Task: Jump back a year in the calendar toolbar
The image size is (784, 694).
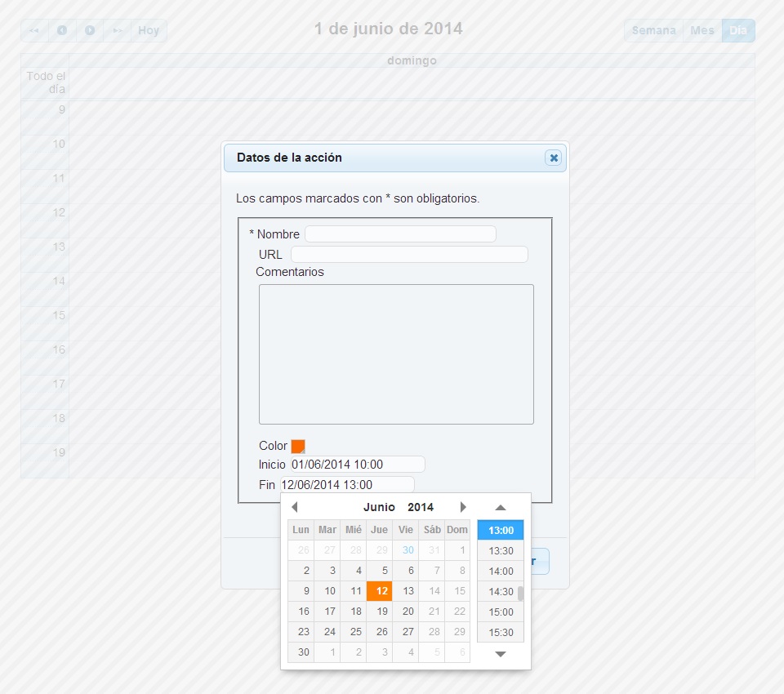Action: coord(34,30)
